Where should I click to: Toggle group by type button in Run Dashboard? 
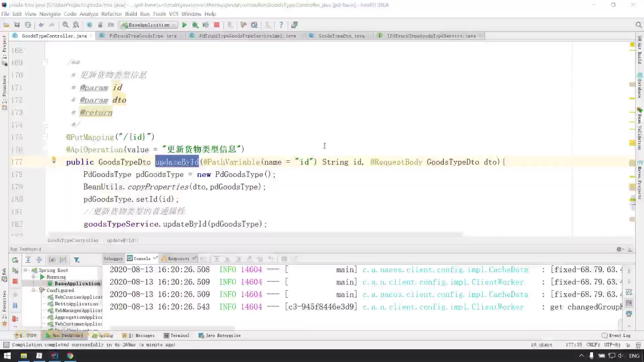tap(52, 260)
